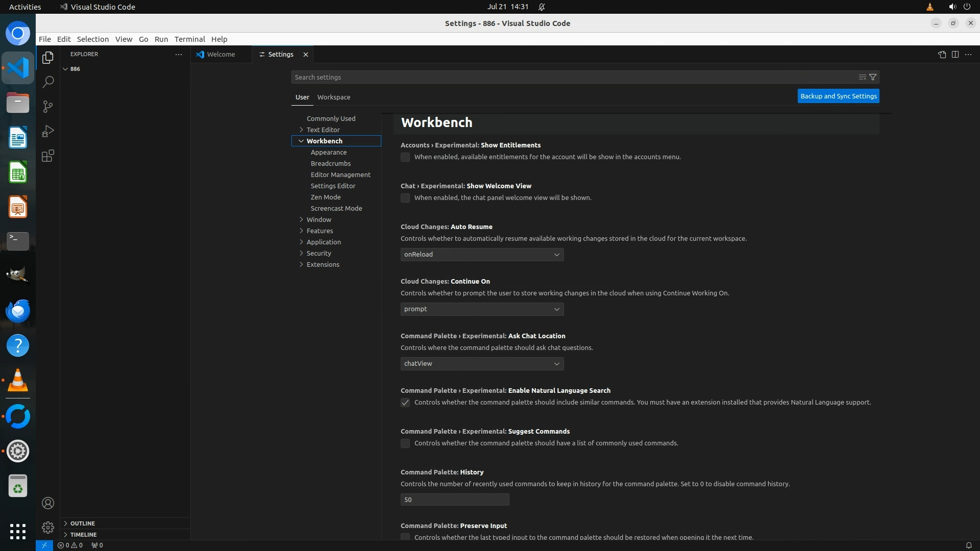Click the Open Settings (JSON) icon
The image size is (980, 551).
[x=942, y=55]
